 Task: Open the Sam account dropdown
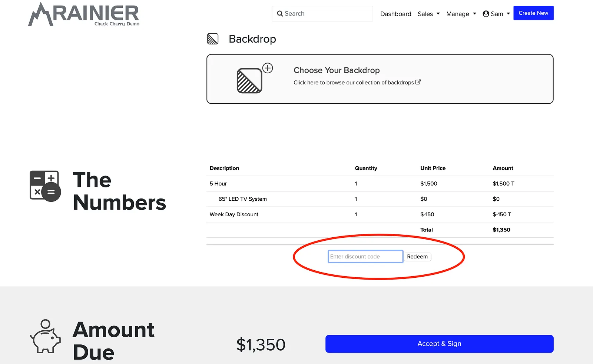click(497, 14)
